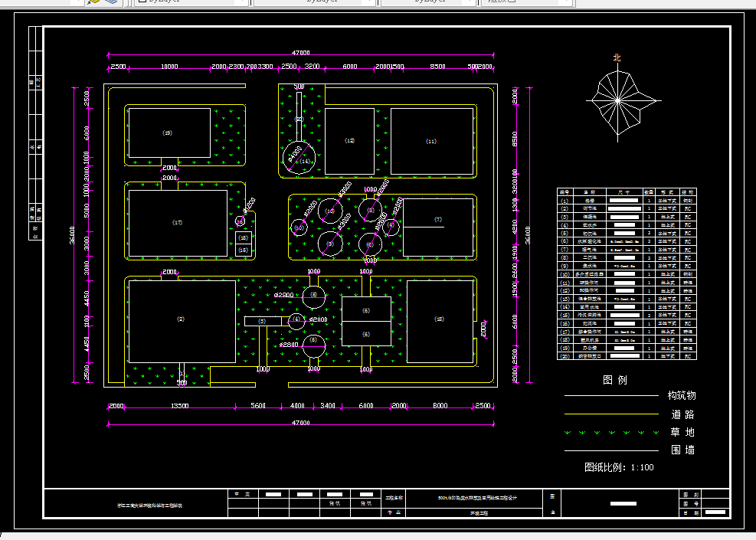
Task: Select the 5600 dimension text
Action: coord(258,405)
